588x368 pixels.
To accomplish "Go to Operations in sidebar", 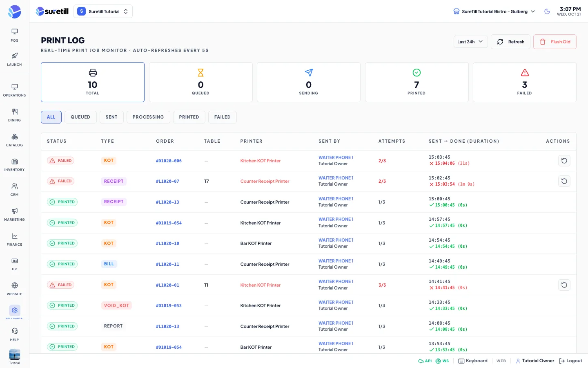I will (14, 90).
